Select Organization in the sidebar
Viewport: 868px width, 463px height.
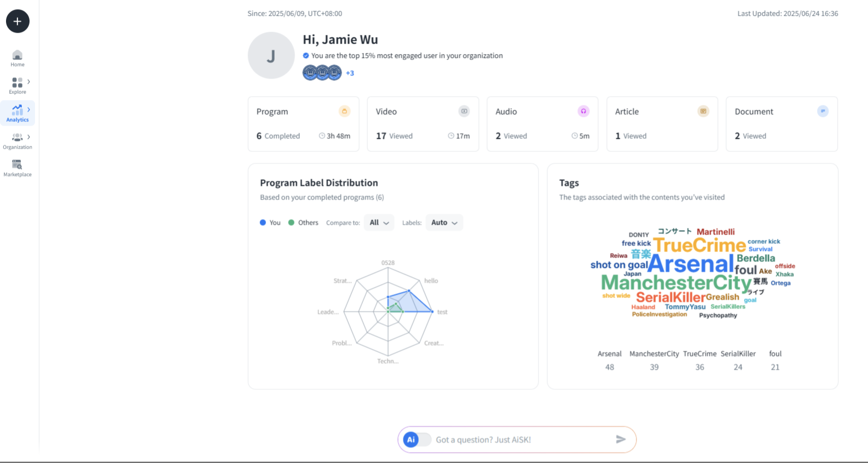18,141
